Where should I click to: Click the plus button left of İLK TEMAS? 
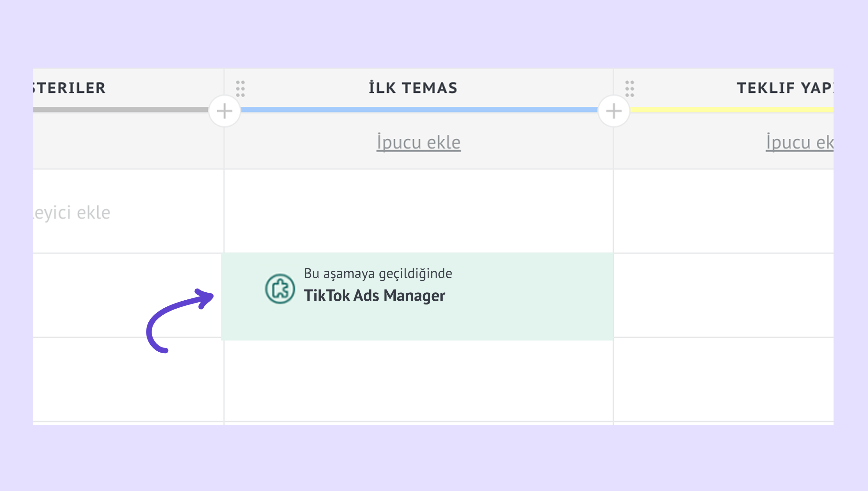[x=224, y=111]
